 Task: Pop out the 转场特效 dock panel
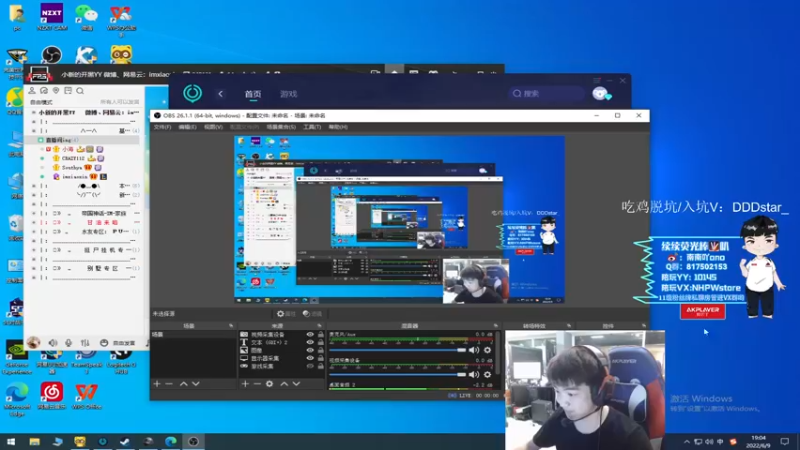tap(569, 326)
